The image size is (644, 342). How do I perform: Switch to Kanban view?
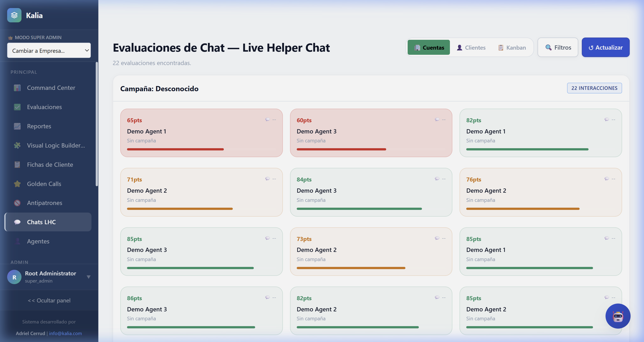coord(512,47)
